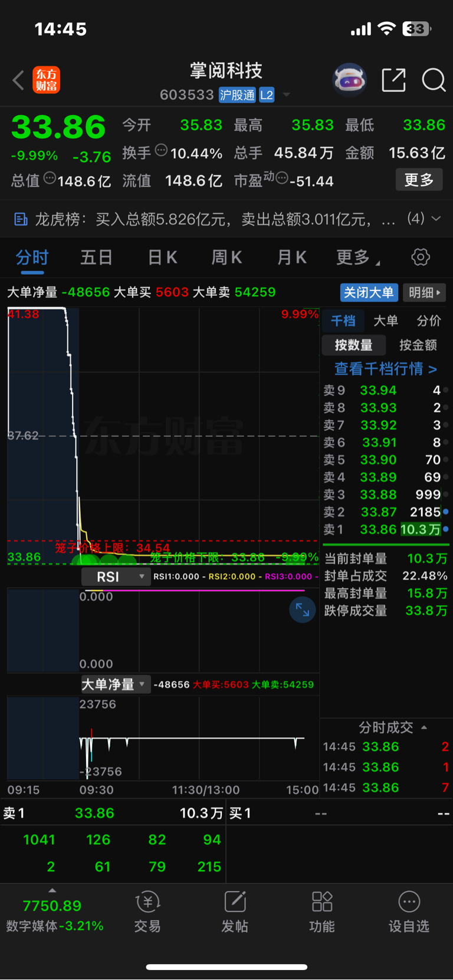Expand 分时成交 panel arrow
The height and width of the screenshot is (980, 453).
point(424,728)
